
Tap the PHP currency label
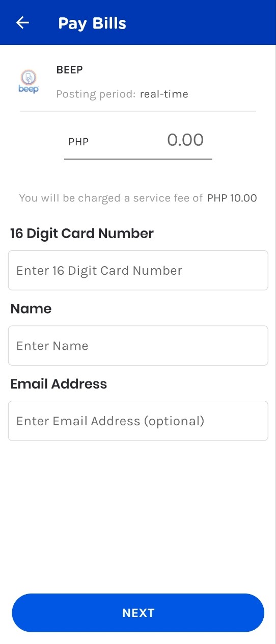click(x=78, y=142)
